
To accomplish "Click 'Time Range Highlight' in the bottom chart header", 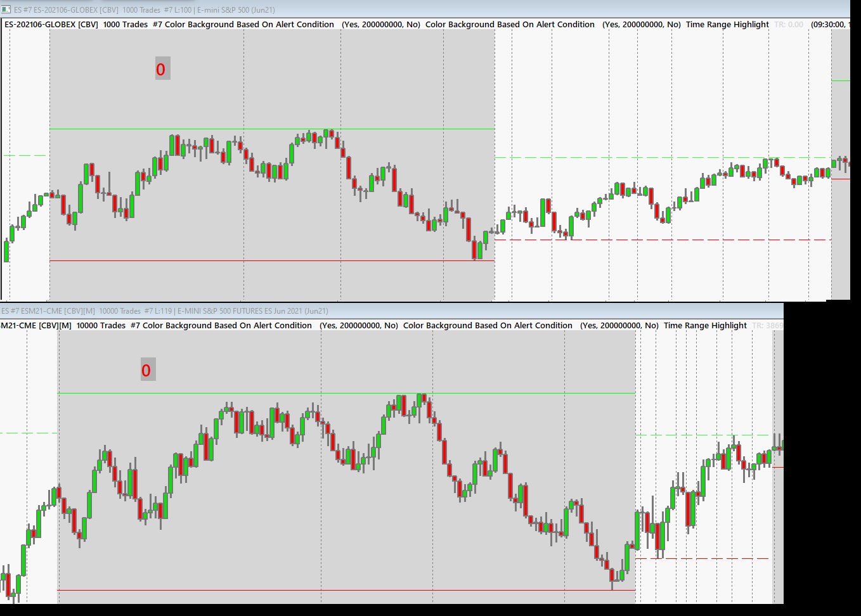I will (x=705, y=326).
